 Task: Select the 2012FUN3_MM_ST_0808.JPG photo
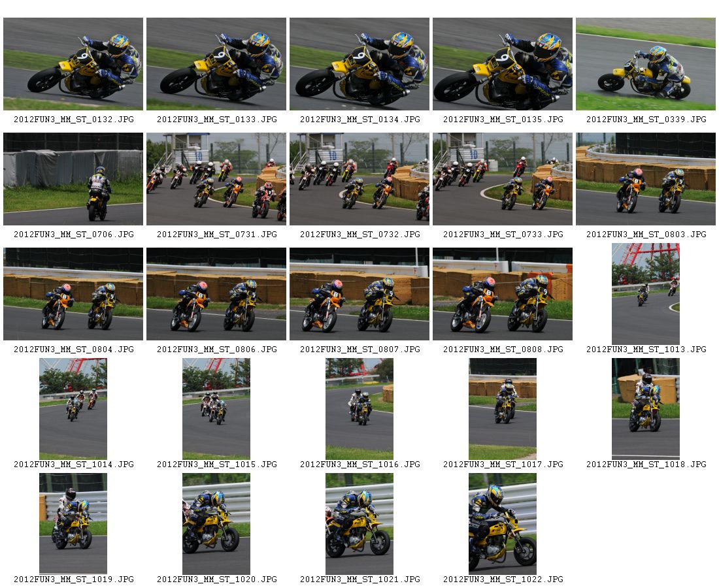(x=503, y=294)
